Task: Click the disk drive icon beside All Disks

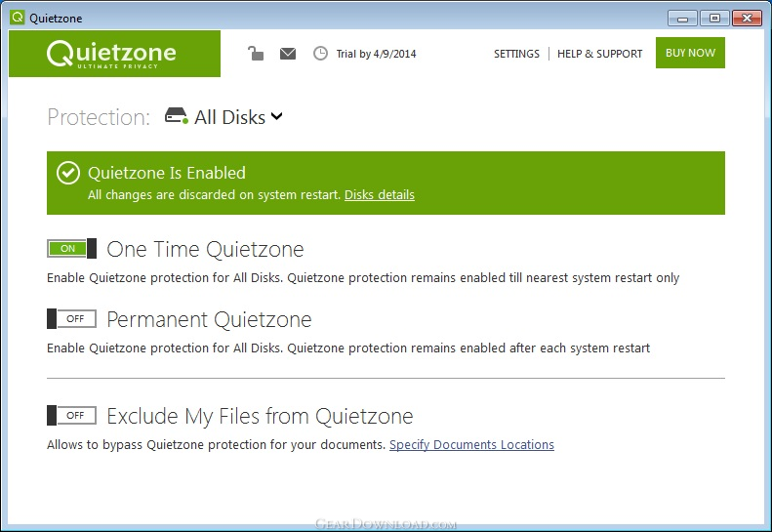Action: (177, 116)
